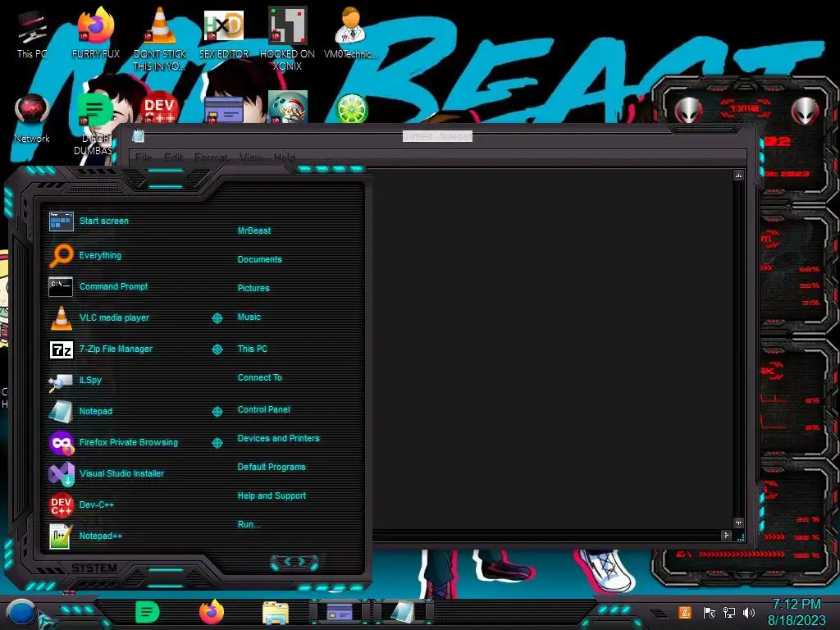Open the Santa game desktop shortcut
840x630 pixels.
(x=288, y=107)
